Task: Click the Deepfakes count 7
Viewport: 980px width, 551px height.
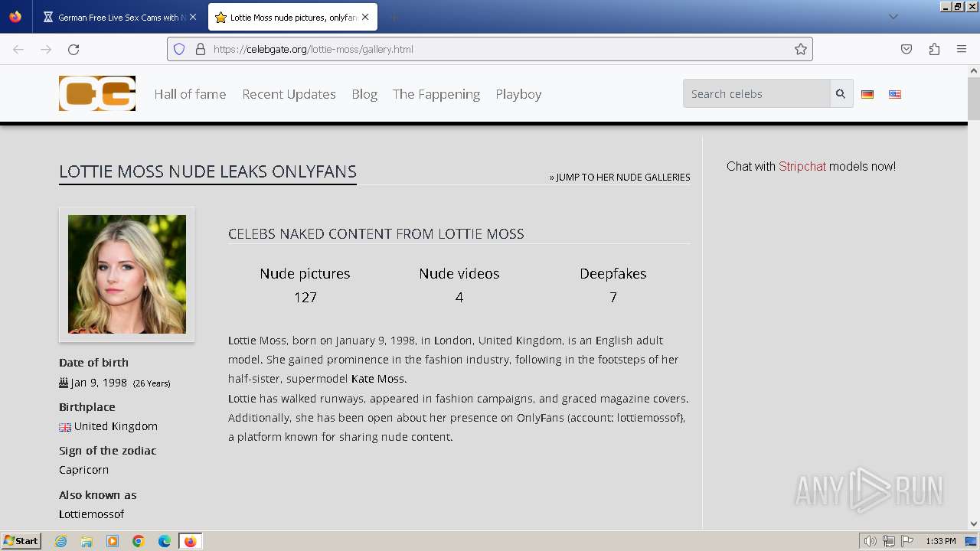Action: click(613, 297)
